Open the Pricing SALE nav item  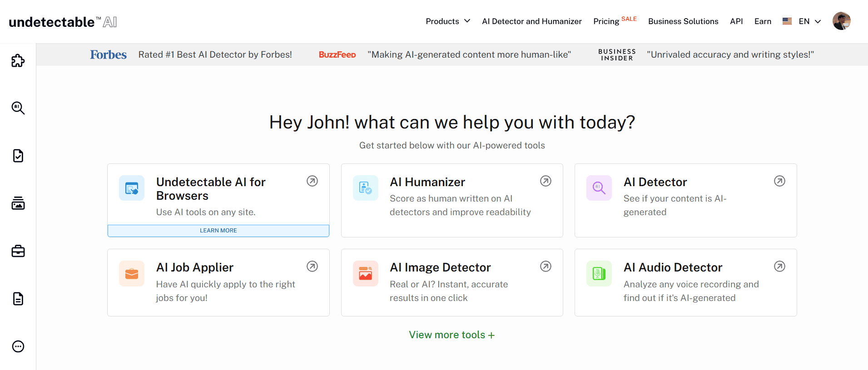pyautogui.click(x=615, y=21)
